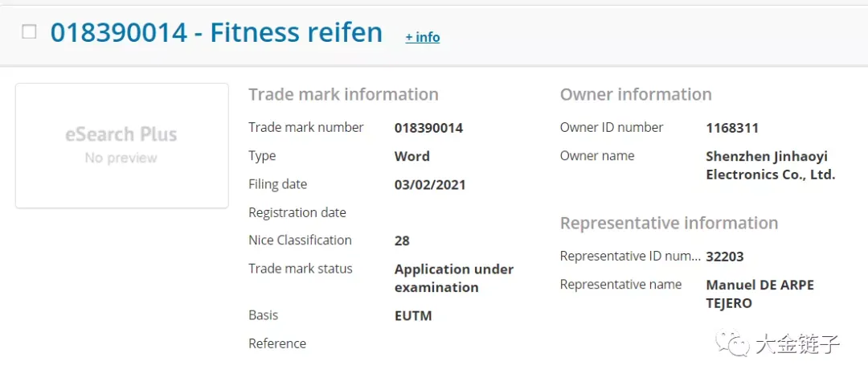Image resolution: width=868 pixels, height=382 pixels.
Task: Click the Registration date label
Action: click(297, 212)
